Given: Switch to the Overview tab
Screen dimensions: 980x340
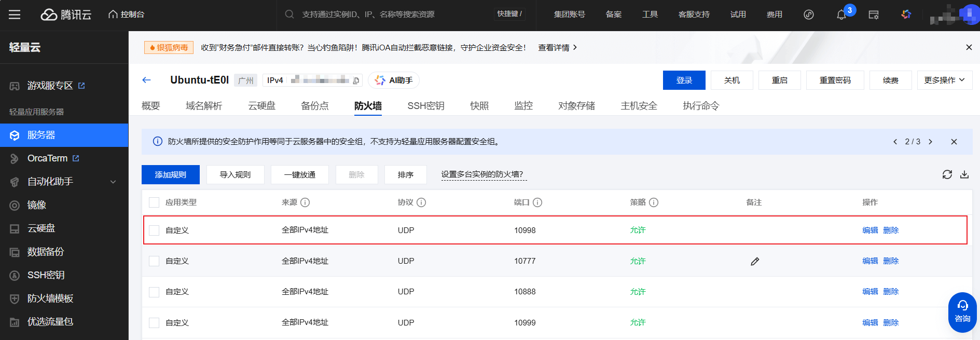Looking at the screenshot, I should 151,106.
